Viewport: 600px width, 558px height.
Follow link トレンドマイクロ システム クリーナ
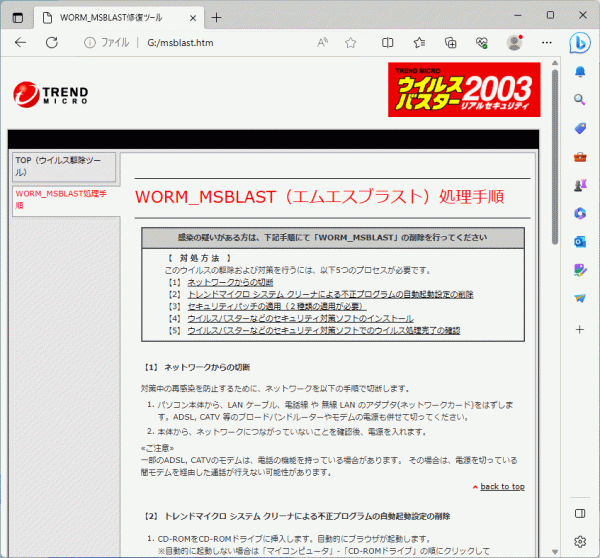[x=330, y=294]
